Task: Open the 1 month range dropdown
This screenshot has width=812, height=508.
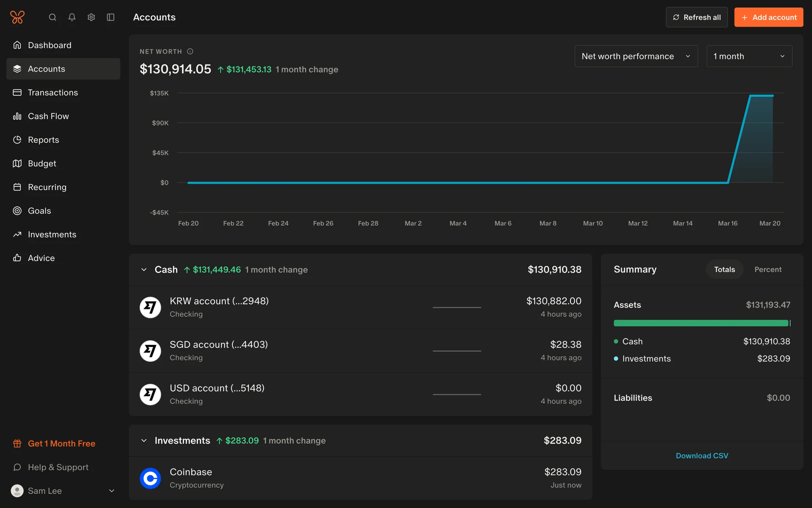Action: pyautogui.click(x=749, y=56)
